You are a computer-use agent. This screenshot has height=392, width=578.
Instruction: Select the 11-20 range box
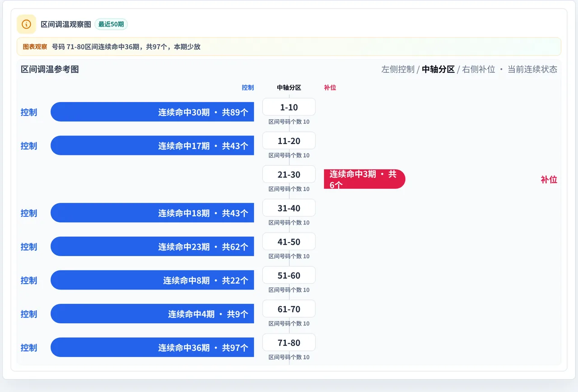(289, 141)
